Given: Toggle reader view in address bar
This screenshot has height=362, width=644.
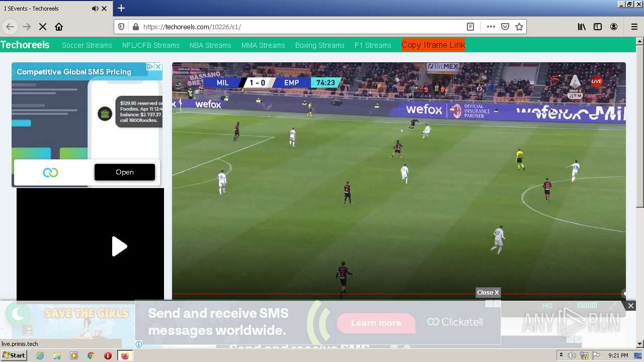Looking at the screenshot, I should (x=470, y=27).
